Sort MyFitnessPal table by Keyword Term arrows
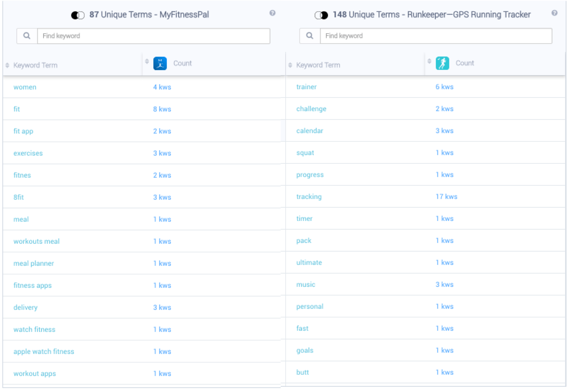Image resolution: width=570 pixels, height=392 pixels. coord(7,65)
